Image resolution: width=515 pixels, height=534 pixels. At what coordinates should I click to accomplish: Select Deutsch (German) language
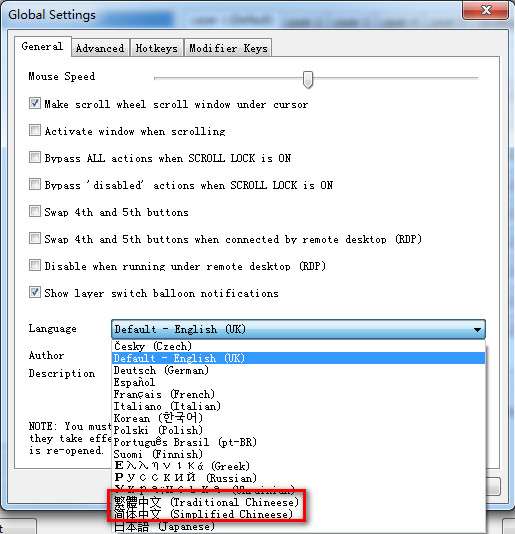(x=298, y=370)
